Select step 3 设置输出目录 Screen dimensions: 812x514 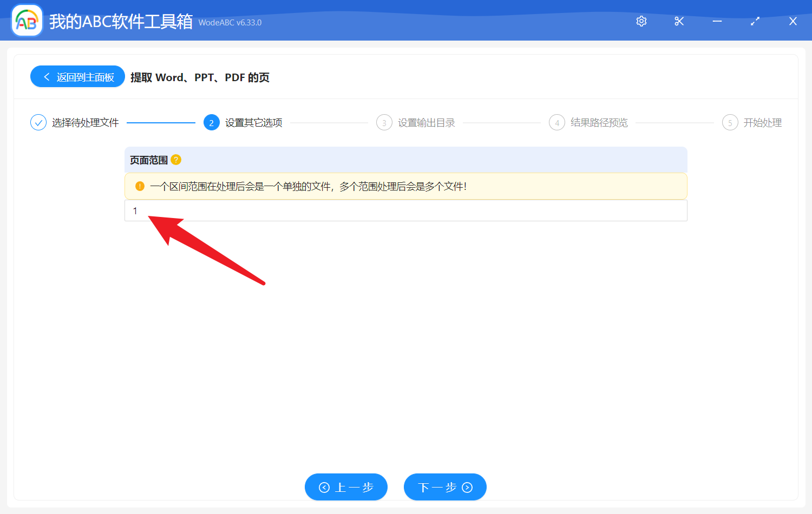pyautogui.click(x=416, y=123)
